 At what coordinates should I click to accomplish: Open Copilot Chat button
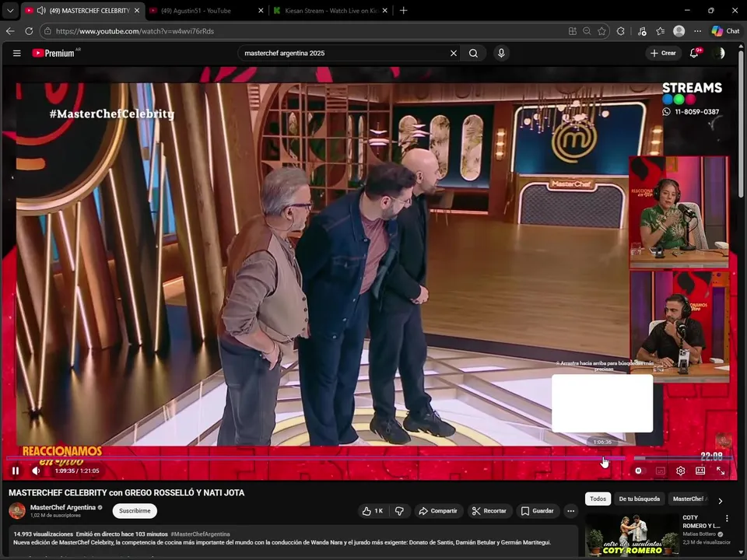(x=725, y=31)
